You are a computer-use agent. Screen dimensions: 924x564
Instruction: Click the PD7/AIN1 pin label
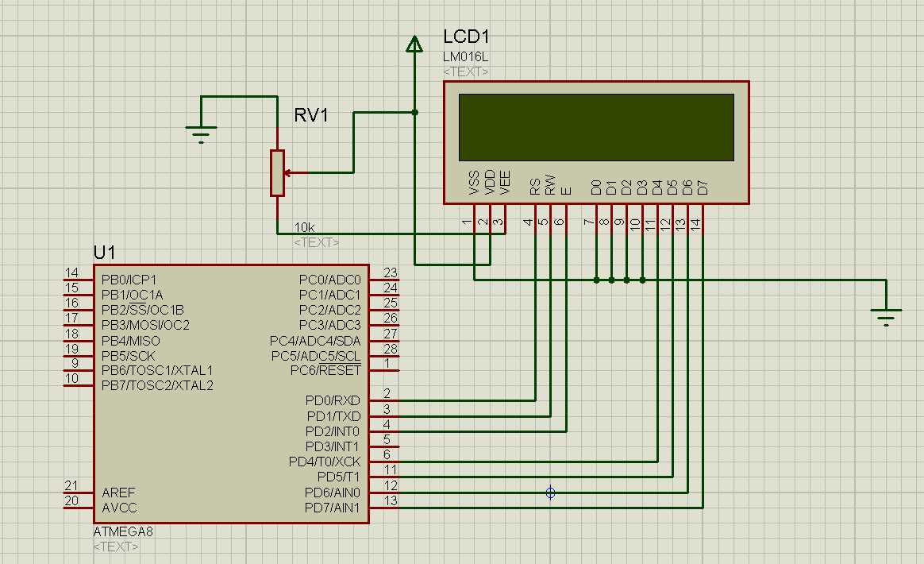[333, 508]
